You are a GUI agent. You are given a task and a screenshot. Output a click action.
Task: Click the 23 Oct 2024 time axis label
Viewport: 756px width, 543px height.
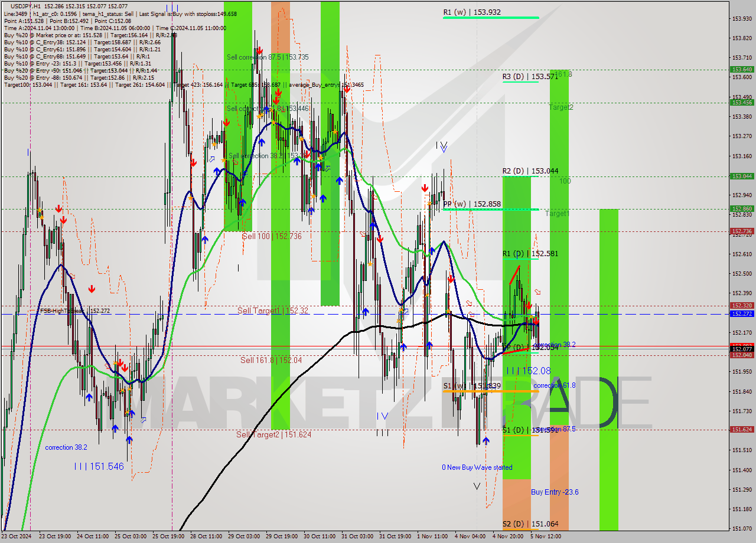pos(15,537)
